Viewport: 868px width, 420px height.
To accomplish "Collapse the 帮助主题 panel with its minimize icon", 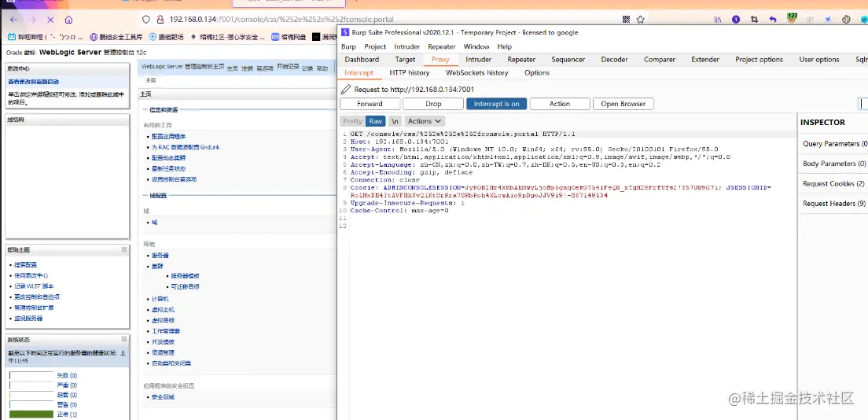I will coord(124,250).
